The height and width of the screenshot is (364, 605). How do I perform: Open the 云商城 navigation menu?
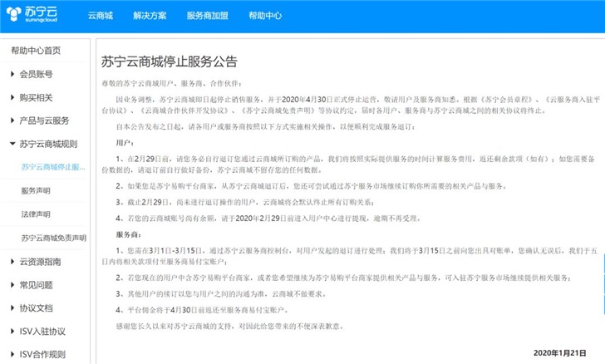tap(102, 16)
